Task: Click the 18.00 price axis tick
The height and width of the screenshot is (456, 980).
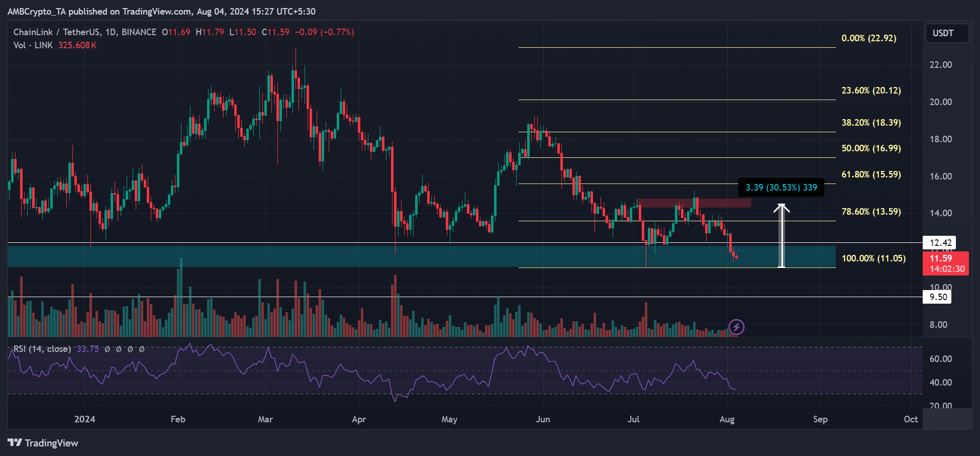Action: click(941, 139)
